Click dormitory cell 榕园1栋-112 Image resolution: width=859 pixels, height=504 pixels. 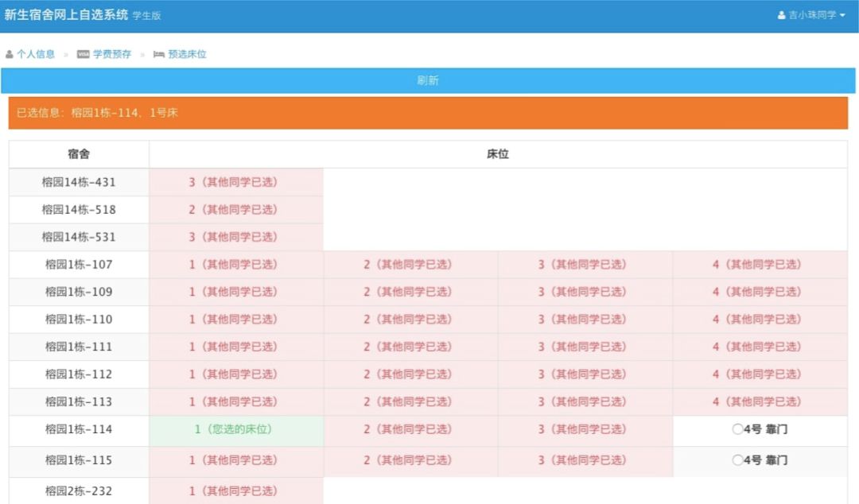[x=79, y=374]
